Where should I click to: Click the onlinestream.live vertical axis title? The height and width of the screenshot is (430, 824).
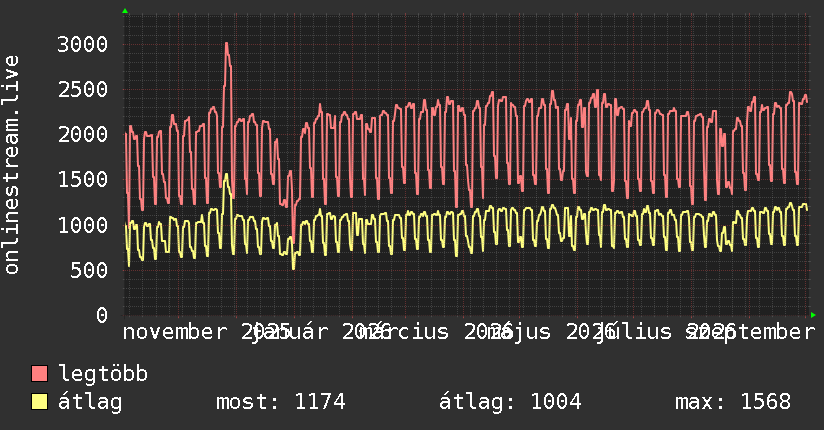[x=12, y=165]
